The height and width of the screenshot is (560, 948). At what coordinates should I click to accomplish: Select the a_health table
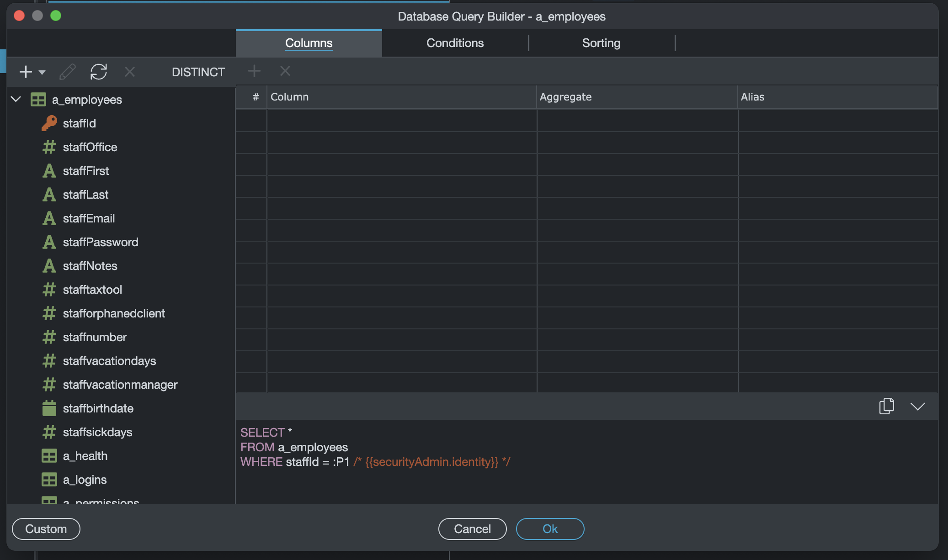(x=85, y=456)
